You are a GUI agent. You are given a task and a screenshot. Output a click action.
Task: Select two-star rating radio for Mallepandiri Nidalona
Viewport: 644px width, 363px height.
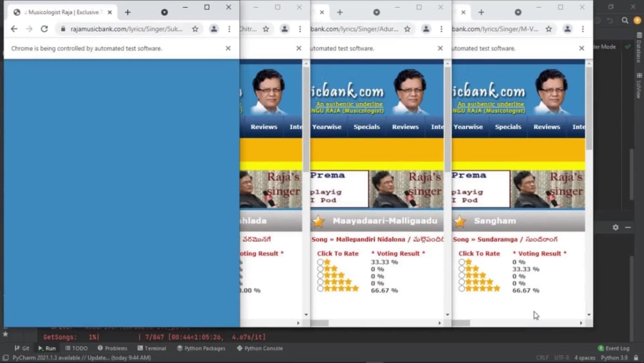coord(320,269)
